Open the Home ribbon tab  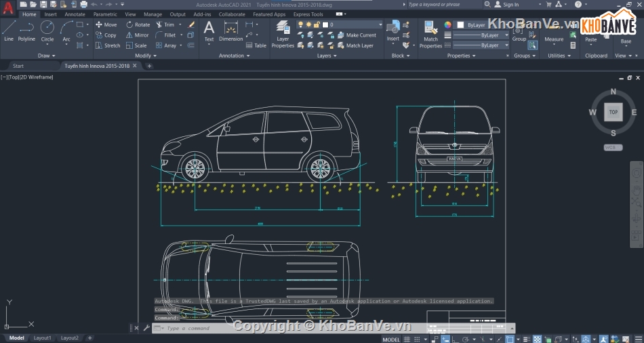(x=29, y=14)
